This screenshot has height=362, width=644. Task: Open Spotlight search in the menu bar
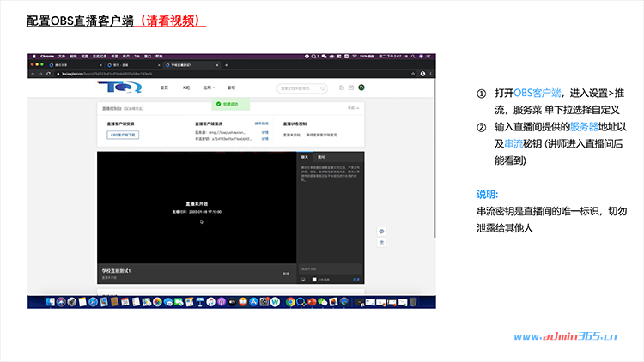point(413,57)
